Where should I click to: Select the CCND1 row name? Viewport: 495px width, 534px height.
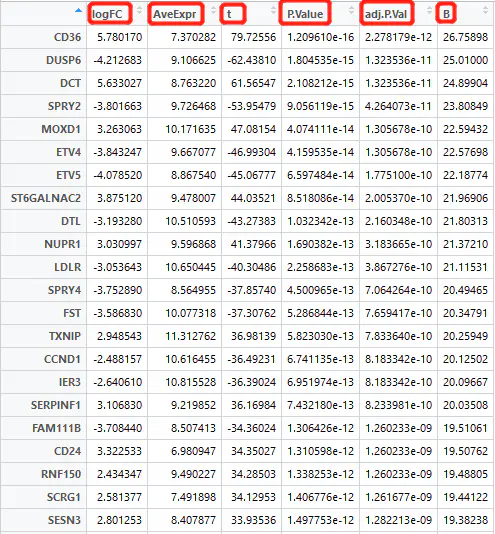pos(62,359)
